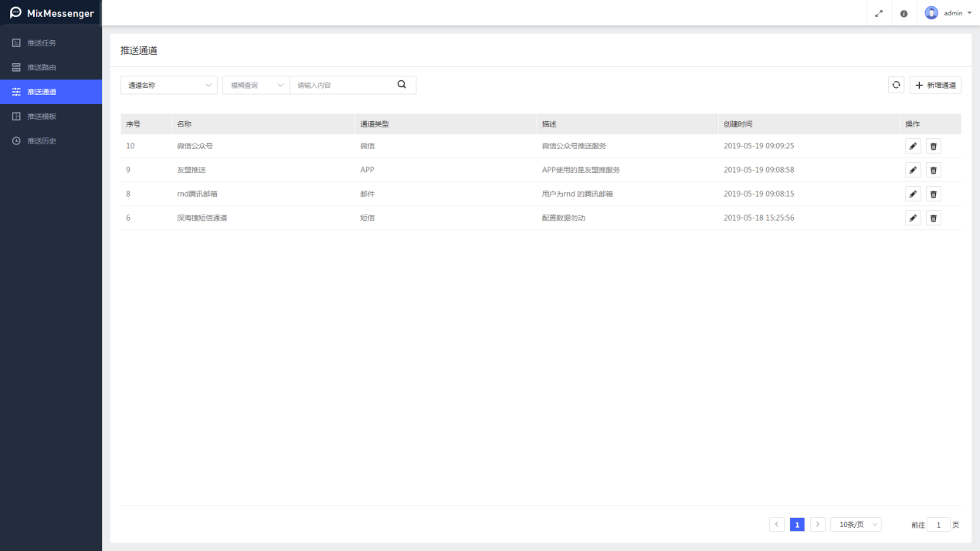Viewport: 980px width, 551px height.
Task: Expand the 模糊查询 query mode dropdown
Action: click(x=256, y=85)
